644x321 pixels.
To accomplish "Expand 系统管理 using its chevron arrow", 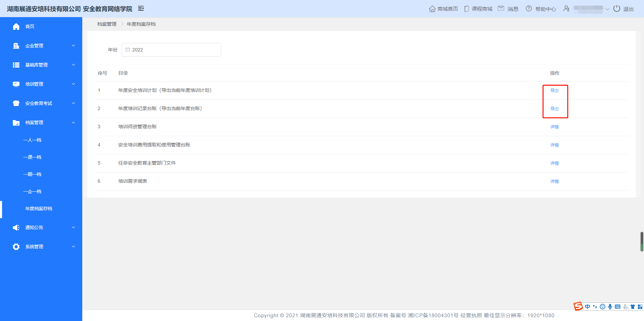I will (73, 247).
